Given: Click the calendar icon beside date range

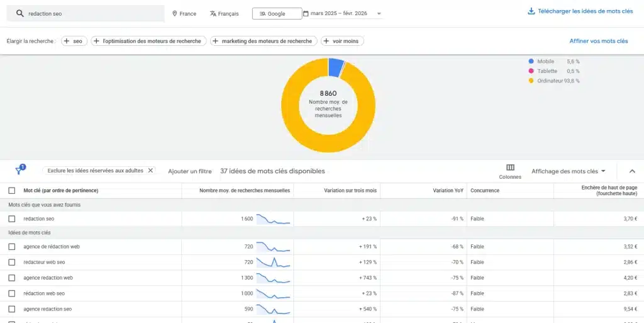Looking at the screenshot, I should pyautogui.click(x=306, y=14).
